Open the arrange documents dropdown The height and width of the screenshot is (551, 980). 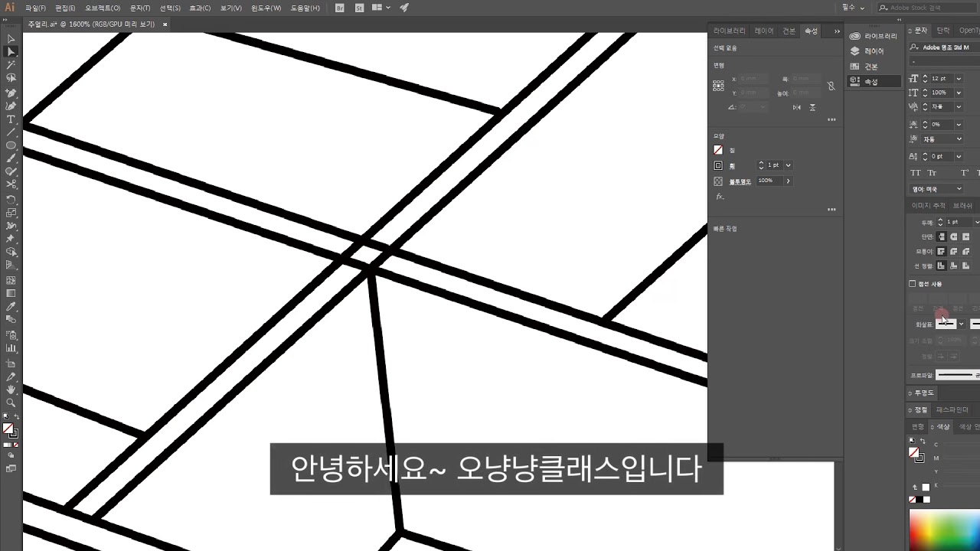click(381, 8)
